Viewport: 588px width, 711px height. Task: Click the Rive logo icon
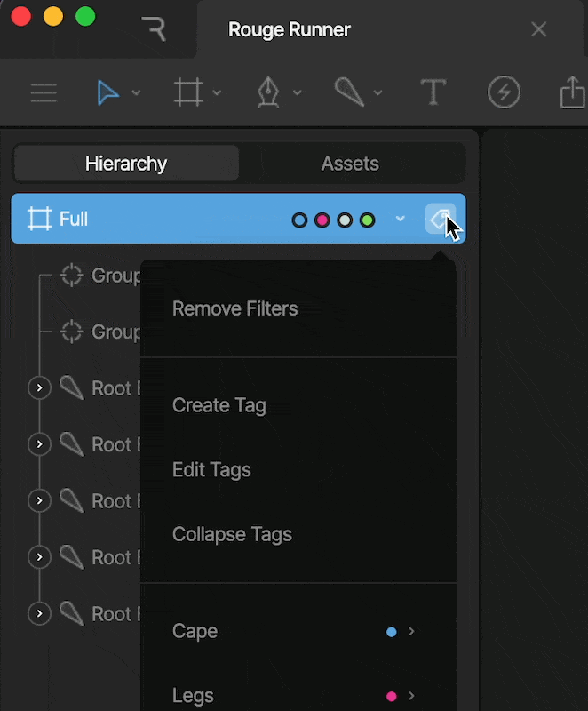pyautogui.click(x=154, y=29)
